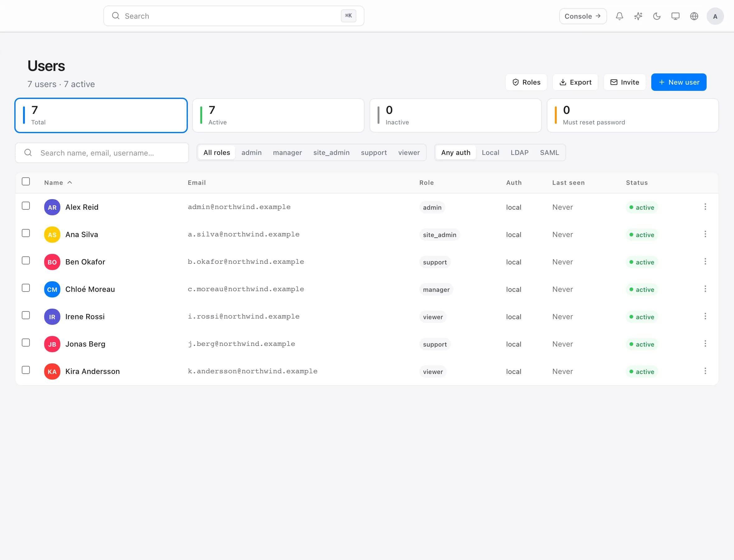Image resolution: width=734 pixels, height=560 pixels.
Task: Click the BO avatar of Ben Okafor
Action: pyautogui.click(x=52, y=262)
